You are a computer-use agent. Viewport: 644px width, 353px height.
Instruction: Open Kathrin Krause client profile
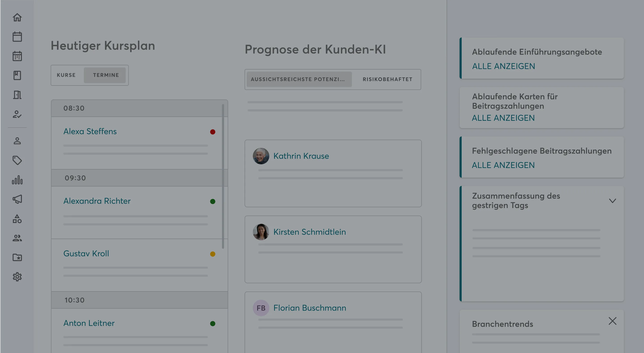301,156
